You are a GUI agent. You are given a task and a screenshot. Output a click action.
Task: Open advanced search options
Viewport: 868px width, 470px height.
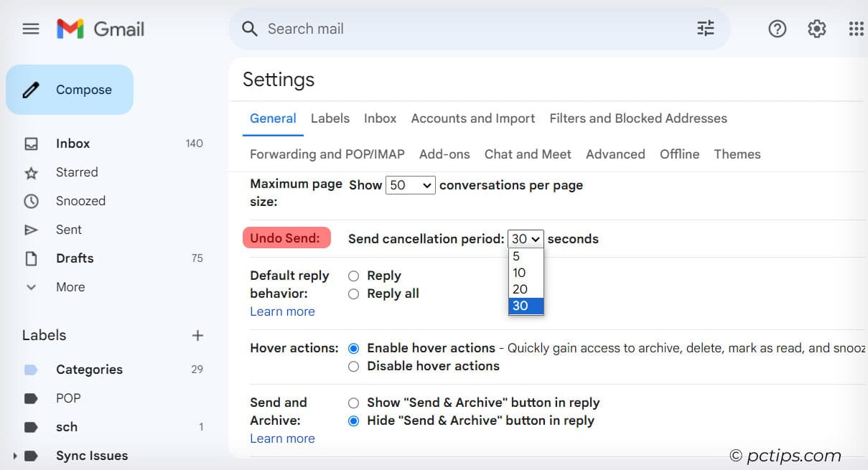705,28
